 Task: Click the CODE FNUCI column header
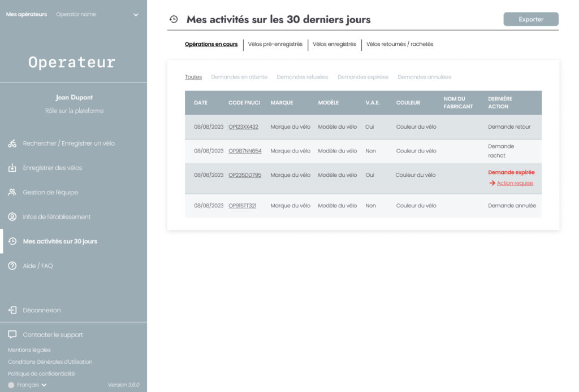[244, 102]
